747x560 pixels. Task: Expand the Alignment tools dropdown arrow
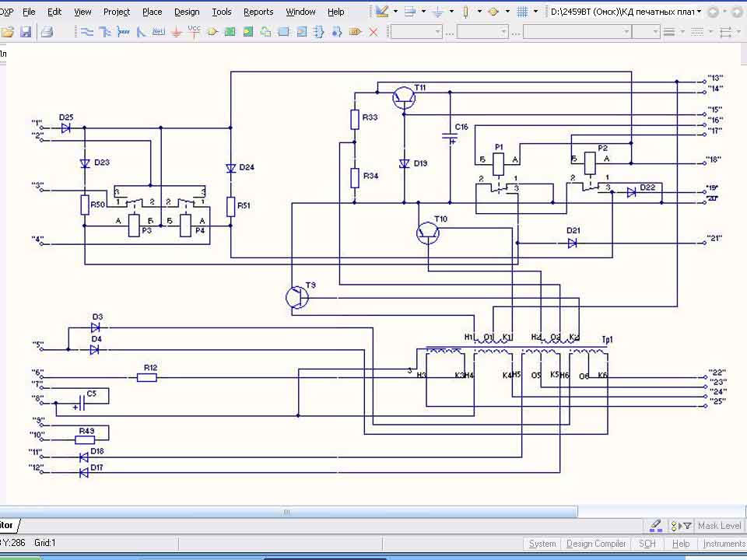423,12
